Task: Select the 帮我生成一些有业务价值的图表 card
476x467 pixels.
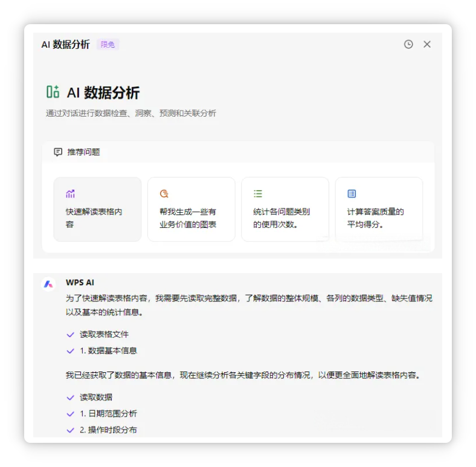Action: pyautogui.click(x=191, y=209)
